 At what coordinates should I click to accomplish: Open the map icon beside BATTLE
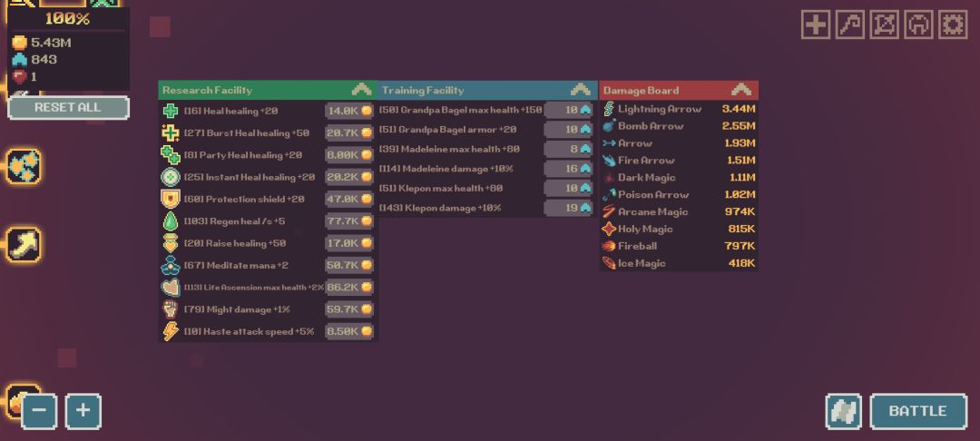click(x=843, y=411)
